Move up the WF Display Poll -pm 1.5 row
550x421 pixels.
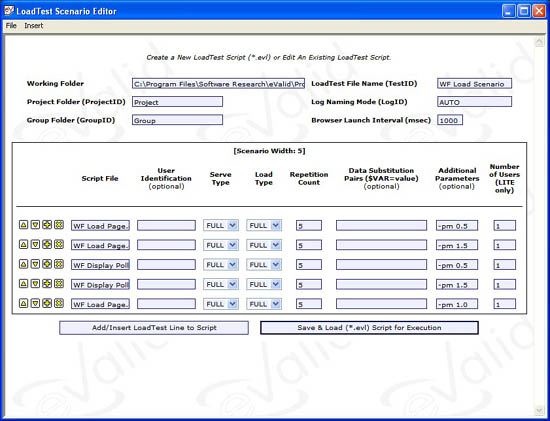click(x=23, y=284)
